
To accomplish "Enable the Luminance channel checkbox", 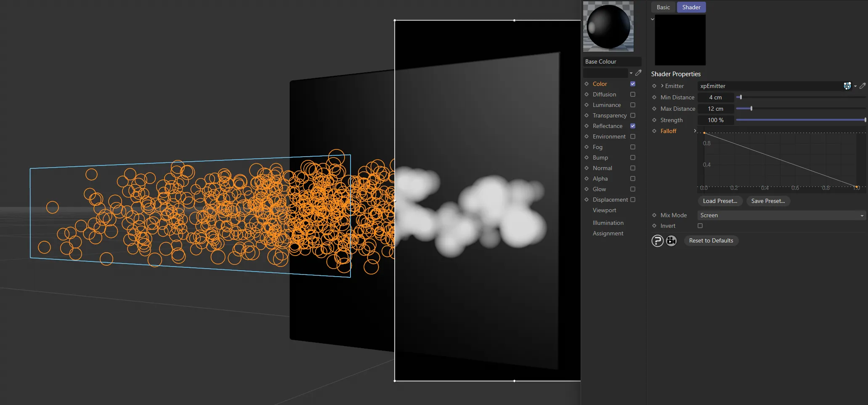I will click(632, 105).
